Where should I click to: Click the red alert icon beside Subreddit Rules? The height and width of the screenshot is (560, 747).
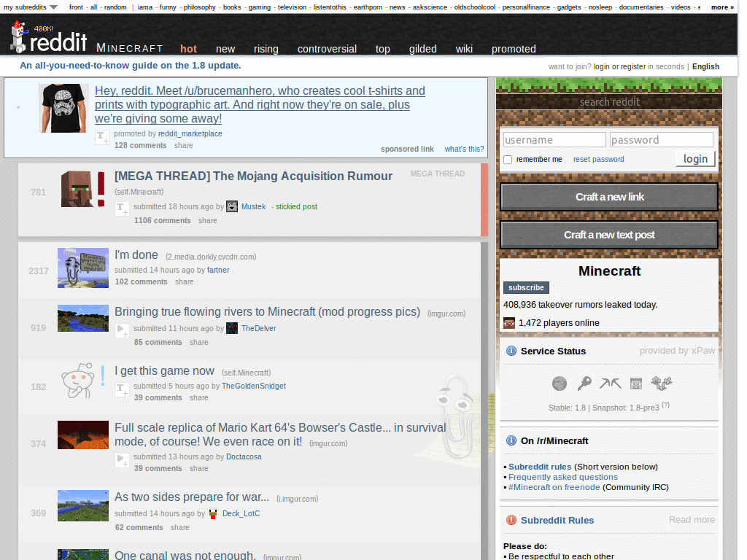pos(511,520)
